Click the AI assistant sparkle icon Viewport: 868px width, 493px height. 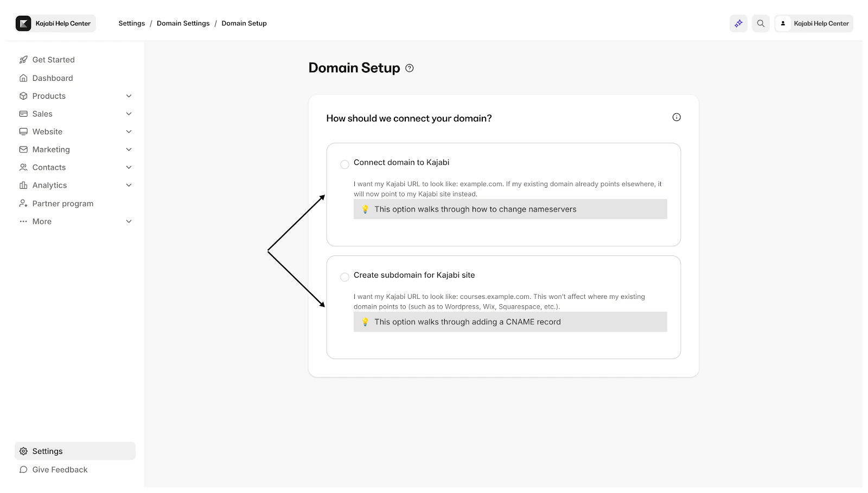pos(738,23)
